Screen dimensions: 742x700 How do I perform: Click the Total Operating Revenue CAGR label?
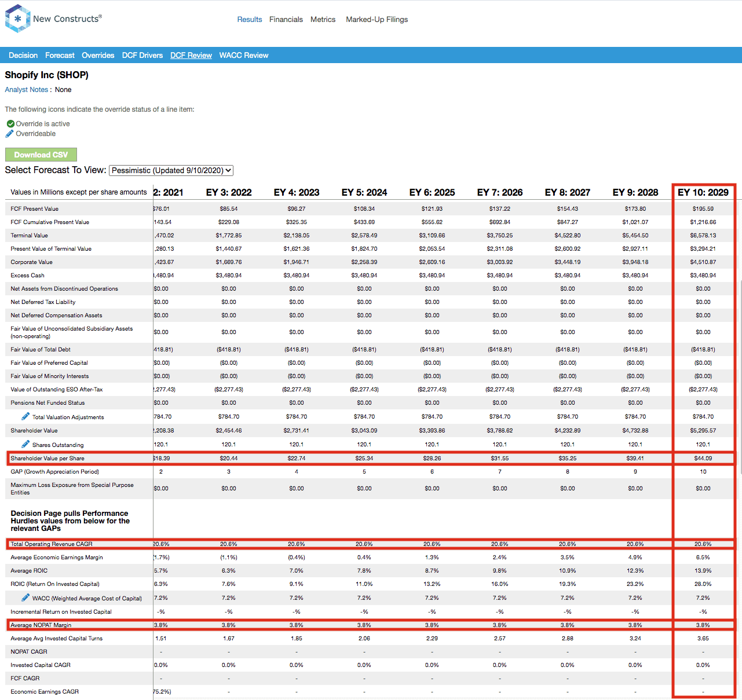[52, 544]
